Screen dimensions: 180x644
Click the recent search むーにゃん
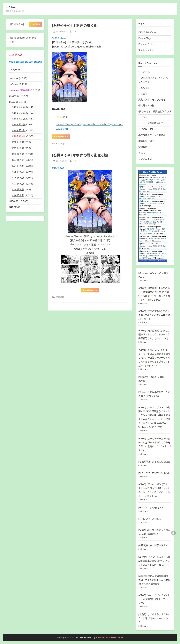[144, 72]
